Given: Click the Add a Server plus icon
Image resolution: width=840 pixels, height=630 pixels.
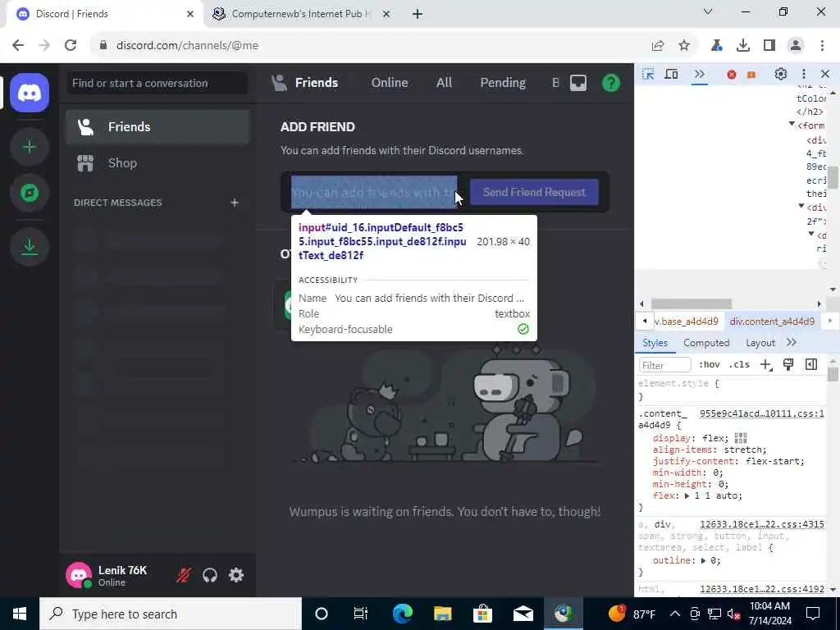Looking at the screenshot, I should coord(30,147).
